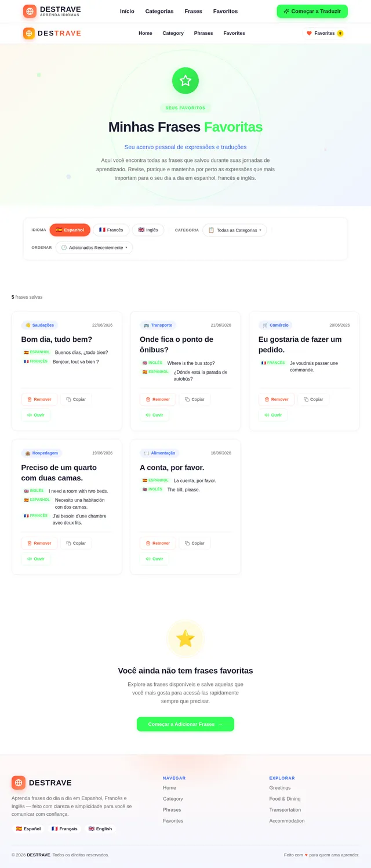Open the Food & Dining footer link
The height and width of the screenshot is (868, 371).
[285, 799]
